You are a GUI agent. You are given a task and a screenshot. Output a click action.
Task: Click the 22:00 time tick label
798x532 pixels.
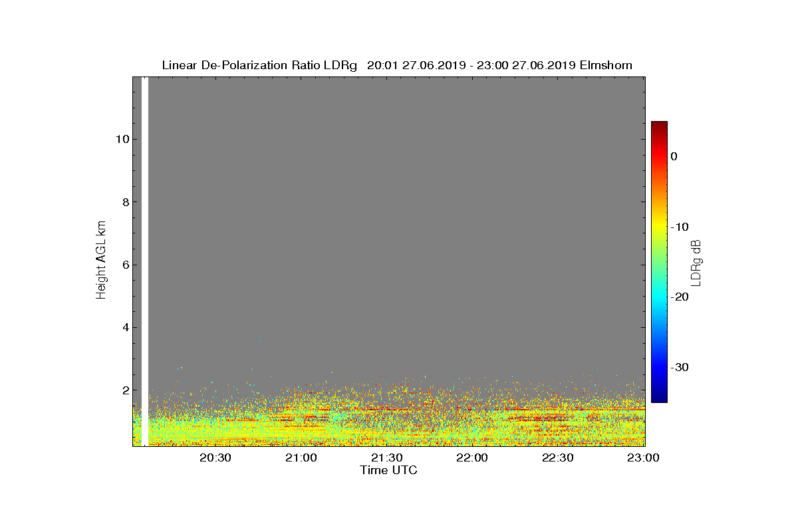473,458
